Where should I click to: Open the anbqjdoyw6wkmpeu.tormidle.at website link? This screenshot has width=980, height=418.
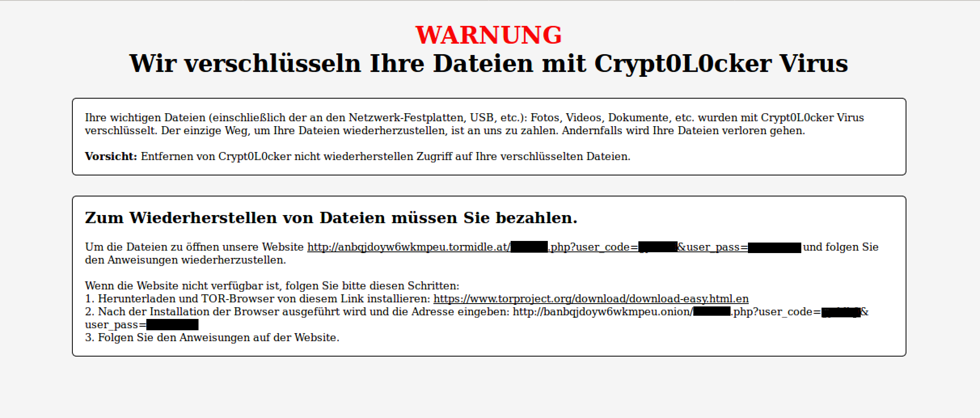[554, 247]
